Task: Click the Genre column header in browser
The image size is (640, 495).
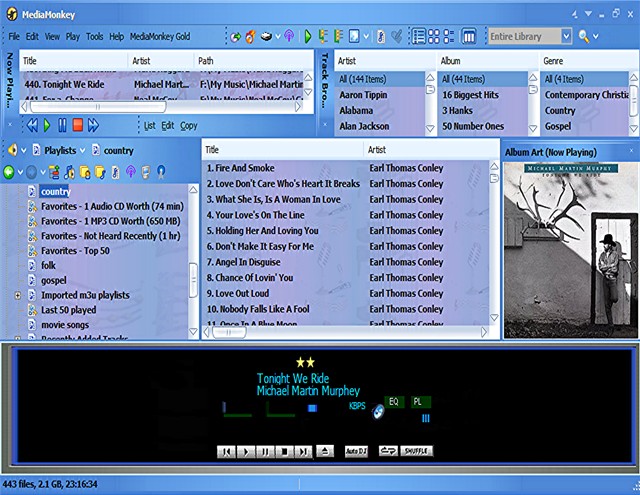Action: pyautogui.click(x=589, y=61)
